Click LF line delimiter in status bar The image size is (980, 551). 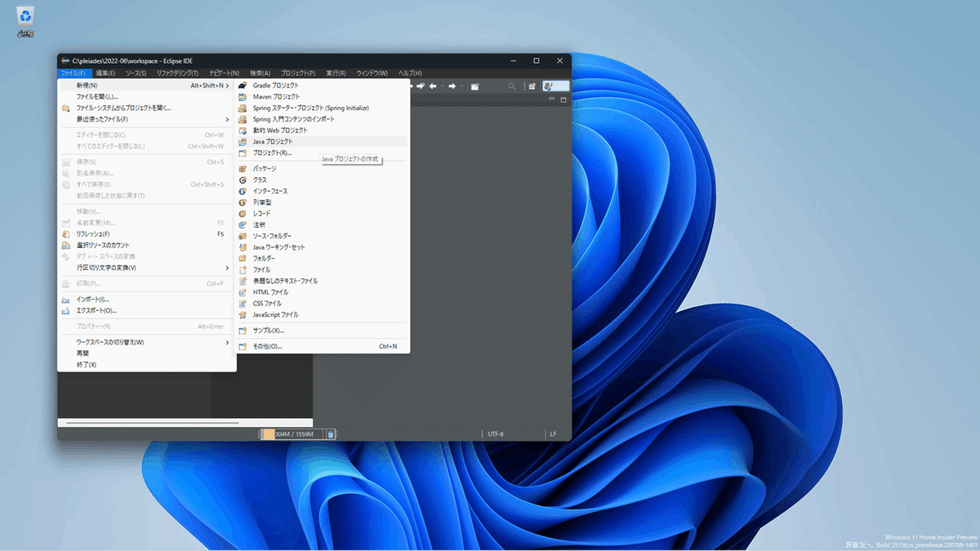(553, 434)
